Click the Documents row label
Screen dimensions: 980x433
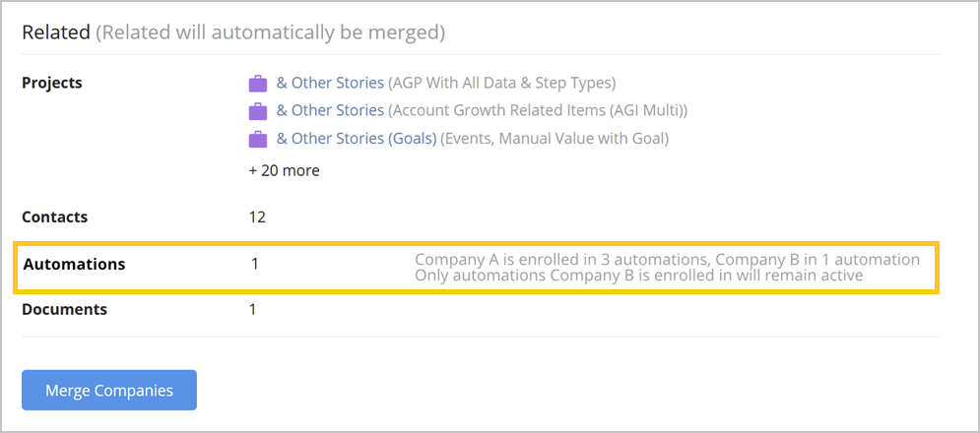[x=64, y=309]
